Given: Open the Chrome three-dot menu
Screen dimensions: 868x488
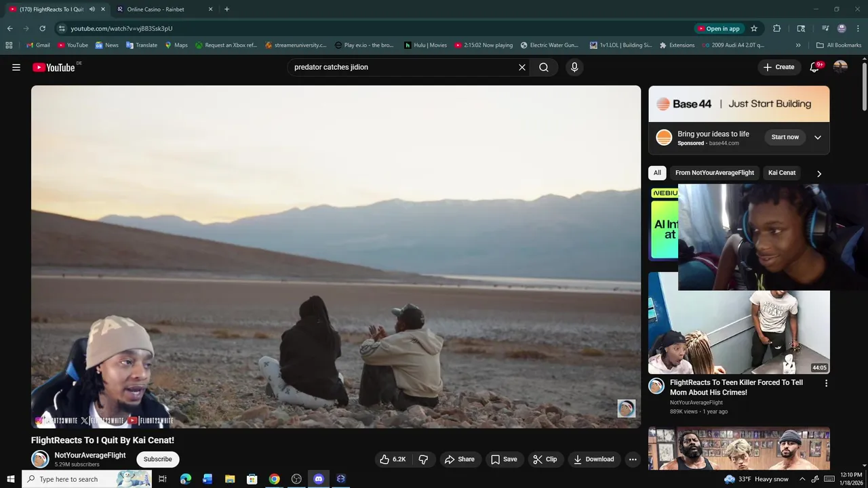Looking at the screenshot, I should pyautogui.click(x=858, y=28).
